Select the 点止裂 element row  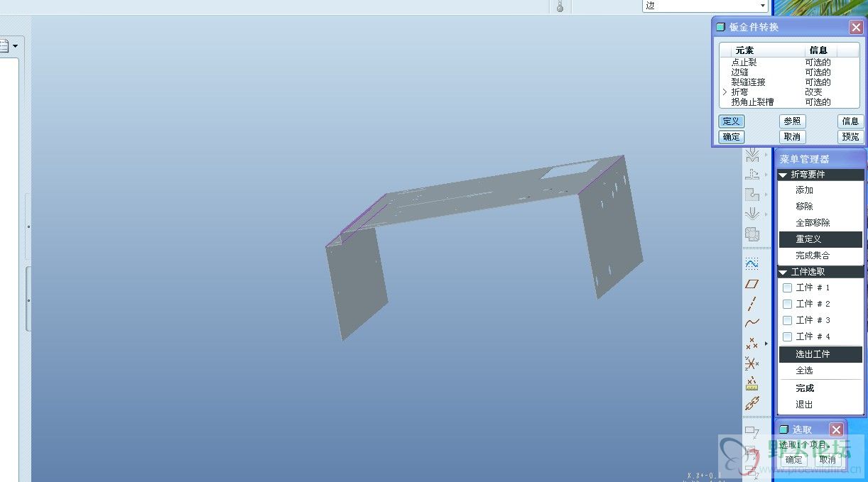(x=788, y=62)
